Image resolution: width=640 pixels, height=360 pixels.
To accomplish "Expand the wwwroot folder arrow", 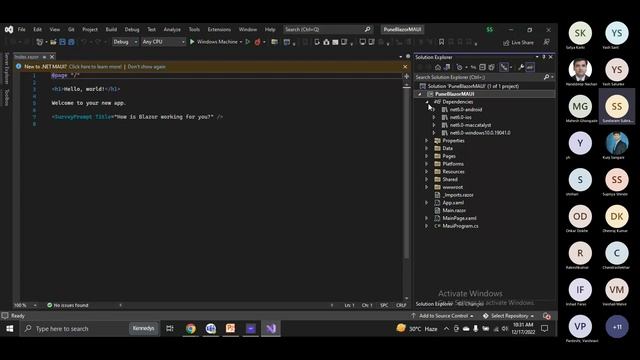I will [427, 187].
